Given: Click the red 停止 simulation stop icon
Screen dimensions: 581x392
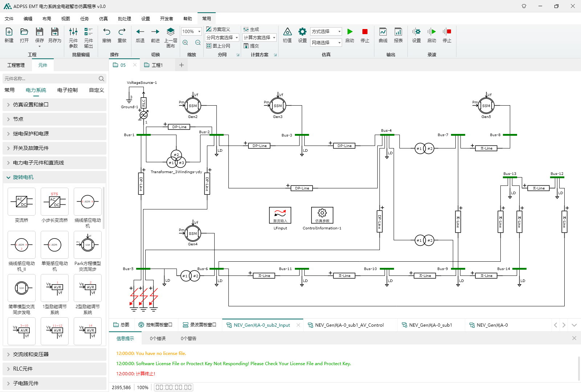Looking at the screenshot, I should click(x=365, y=32).
